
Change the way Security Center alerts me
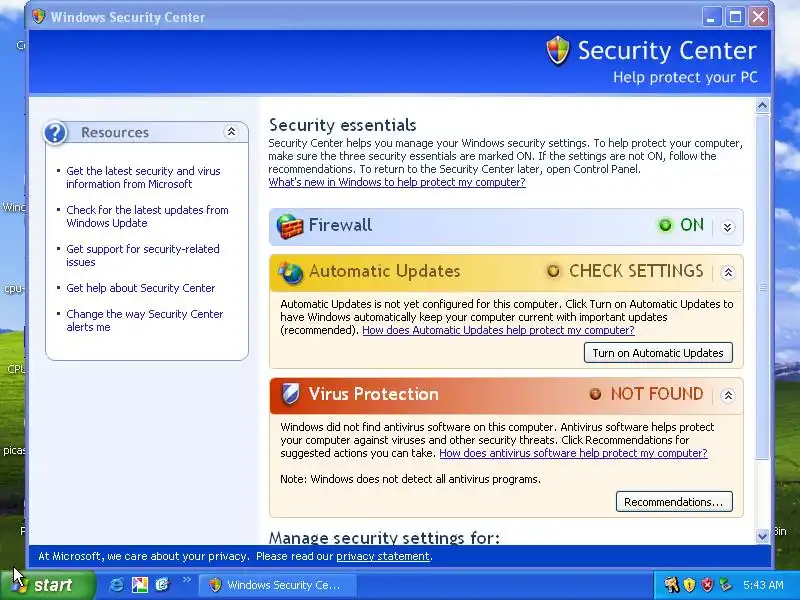tap(145, 320)
